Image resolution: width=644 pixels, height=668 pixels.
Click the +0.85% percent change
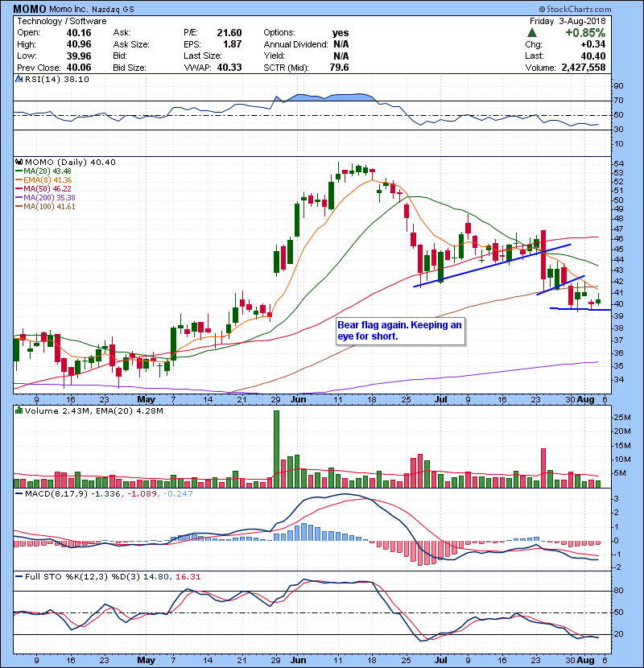(585, 33)
